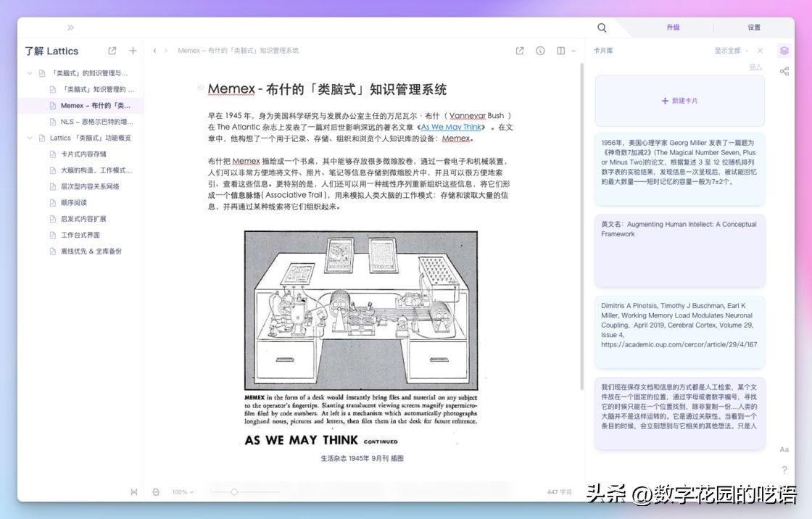Screen dimensions: 812x519
Task: Click the folder icon beside Lattics「类脑式」功能概览
Action: tap(42, 138)
